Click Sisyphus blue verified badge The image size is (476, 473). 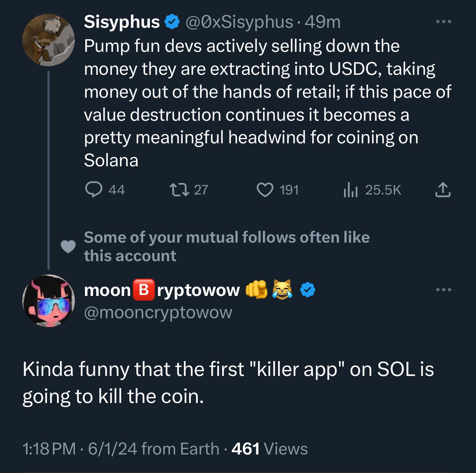tap(172, 22)
